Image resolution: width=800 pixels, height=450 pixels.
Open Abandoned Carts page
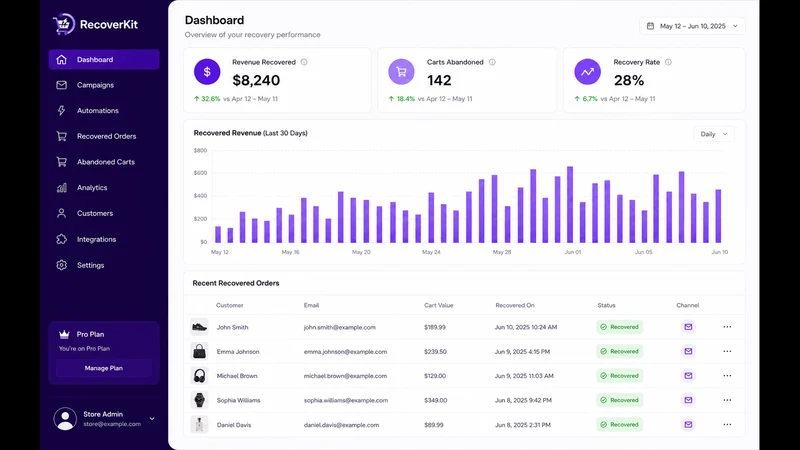coord(104,162)
